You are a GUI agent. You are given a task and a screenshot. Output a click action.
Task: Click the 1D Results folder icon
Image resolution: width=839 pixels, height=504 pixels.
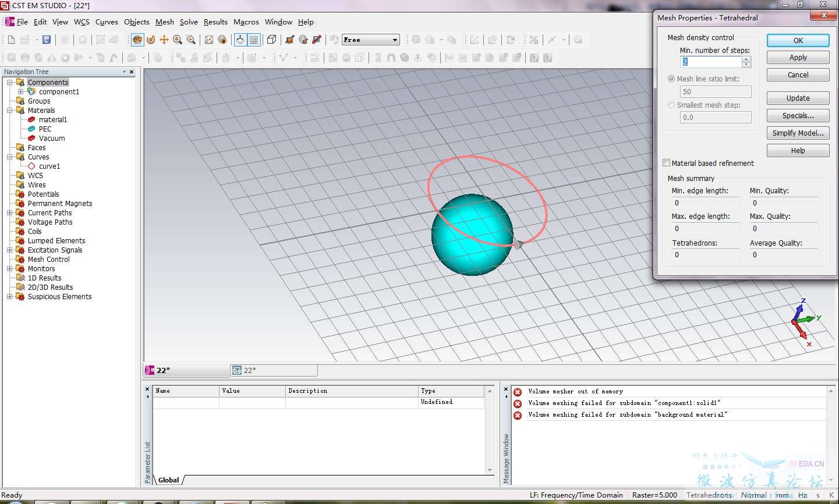[20, 278]
